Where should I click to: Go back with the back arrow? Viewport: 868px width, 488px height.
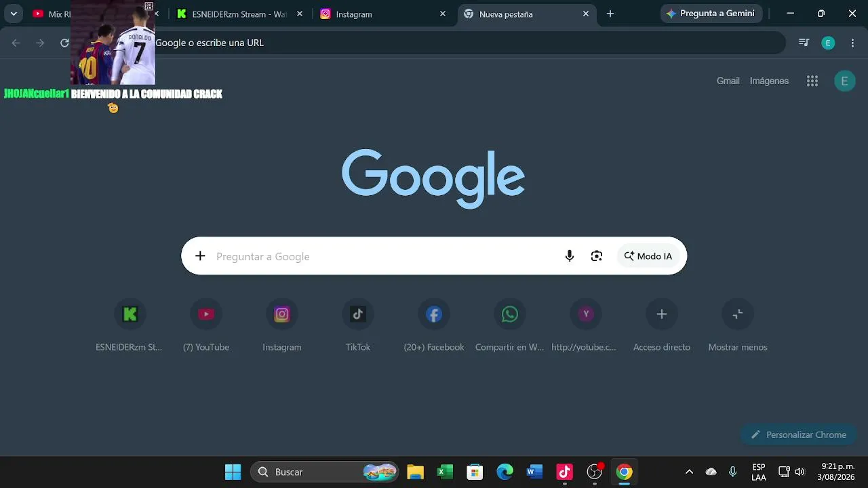pos(16,43)
